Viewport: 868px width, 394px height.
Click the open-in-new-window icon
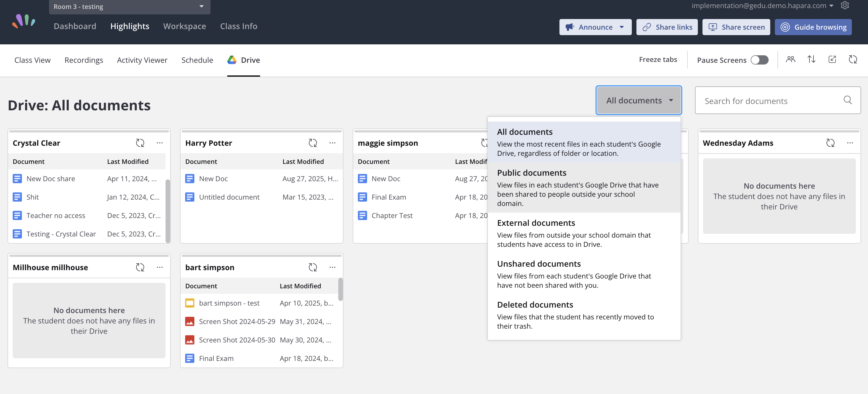point(832,60)
